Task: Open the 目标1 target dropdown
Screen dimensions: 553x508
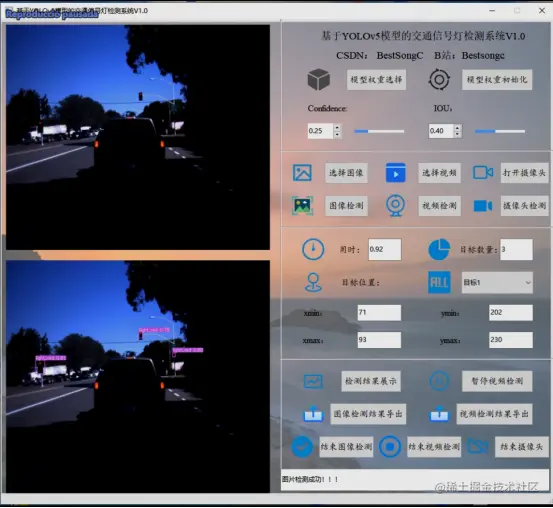Action: coord(497,282)
